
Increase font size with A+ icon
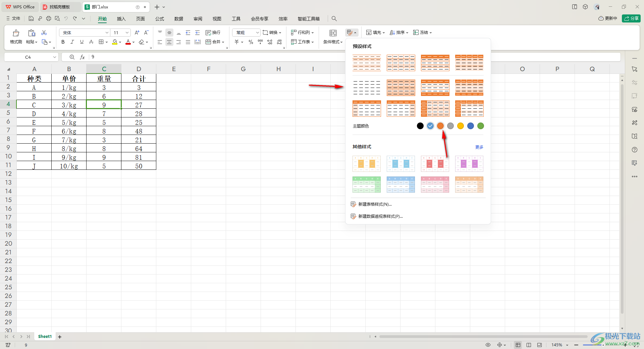[x=137, y=33]
